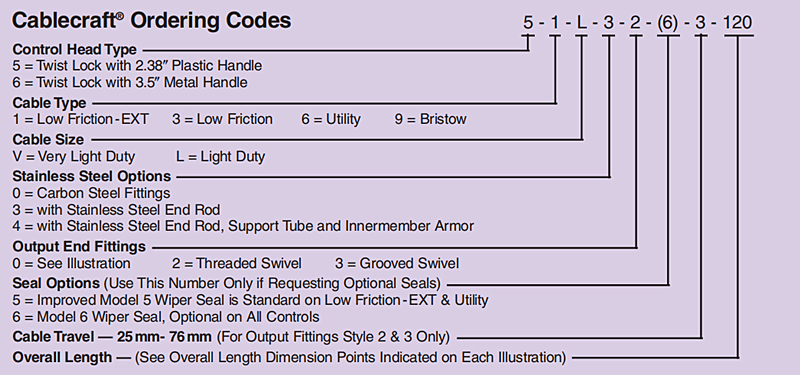Image resolution: width=800 pixels, height=375 pixels.
Task: Click the Stainless Steel Options heading
Action: (92, 176)
